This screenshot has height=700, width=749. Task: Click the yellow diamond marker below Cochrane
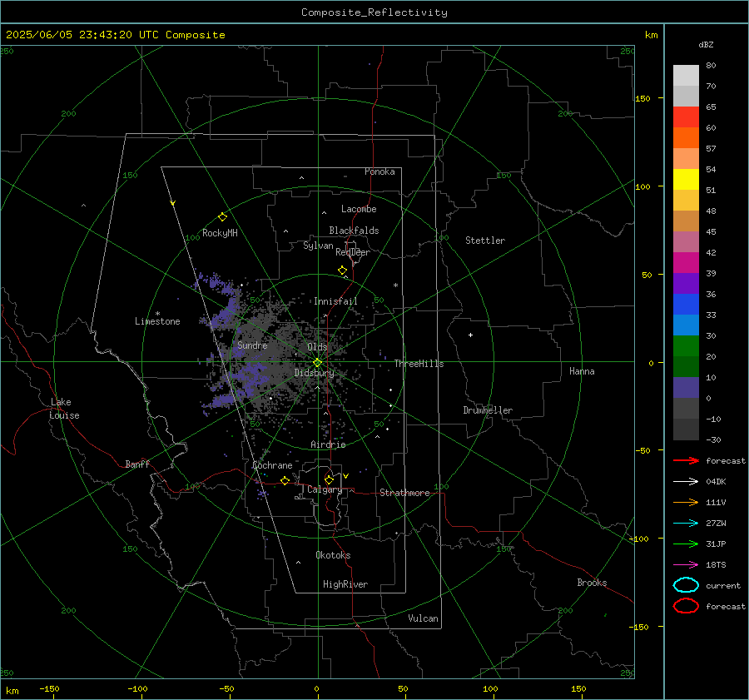point(285,480)
